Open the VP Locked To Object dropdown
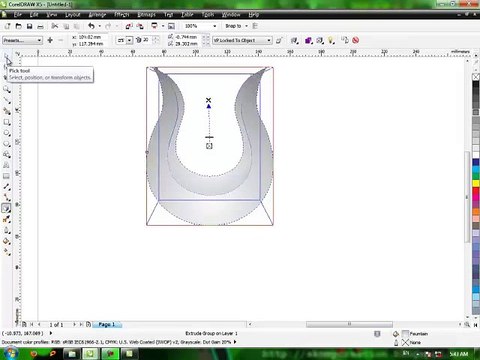 click(242, 40)
